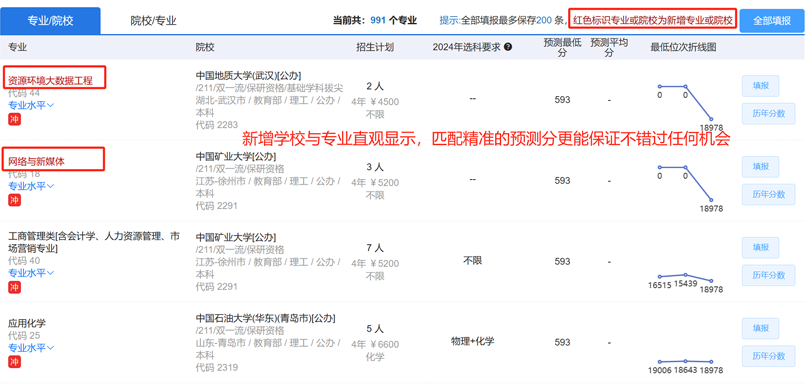
Task: Click the 冲 badge under 网络与新媒体
Action: pyautogui.click(x=14, y=199)
